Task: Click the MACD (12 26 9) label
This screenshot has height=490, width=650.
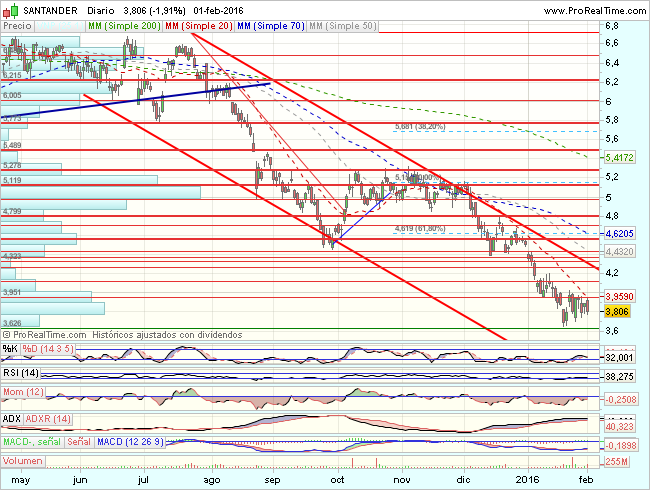Action: click(x=130, y=442)
